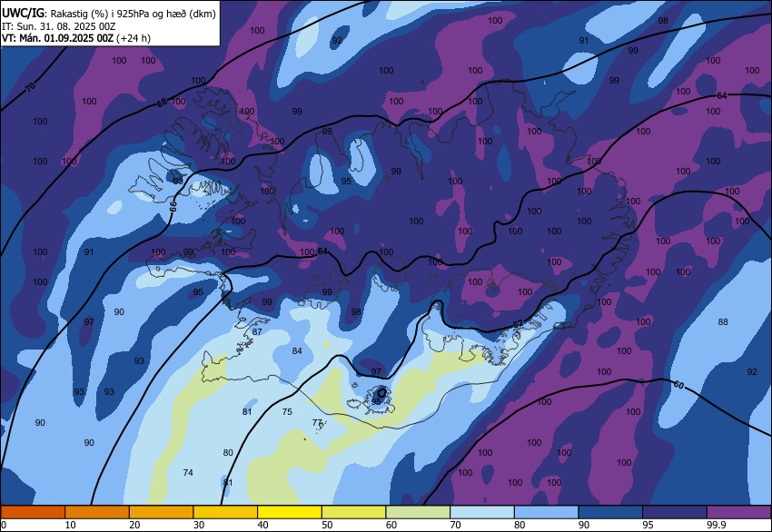The image size is (772, 532).
Task: Select the 95–99.9 dark indigo legend swatch
Action: coord(675,512)
